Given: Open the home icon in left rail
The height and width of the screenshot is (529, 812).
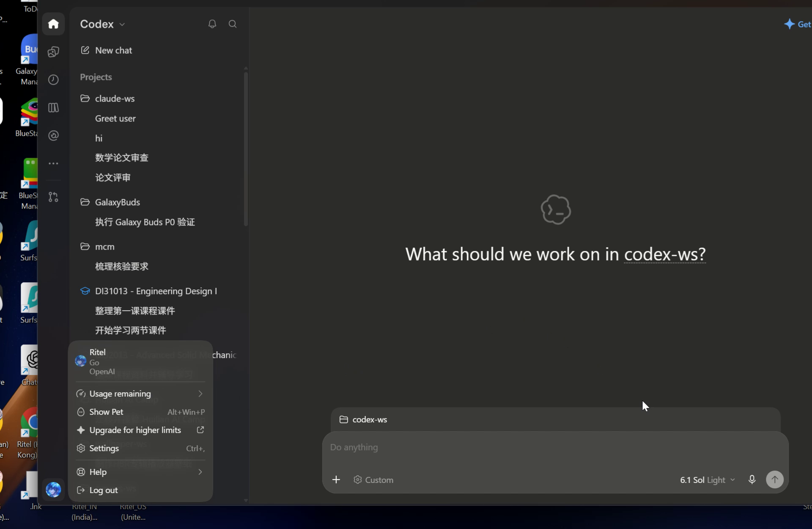Looking at the screenshot, I should pyautogui.click(x=53, y=24).
